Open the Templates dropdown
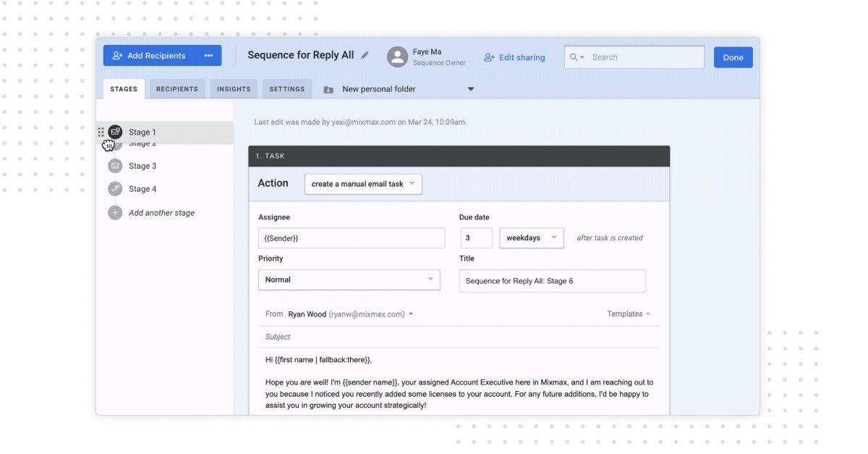Screen dimensions: 868x454 (x=628, y=314)
